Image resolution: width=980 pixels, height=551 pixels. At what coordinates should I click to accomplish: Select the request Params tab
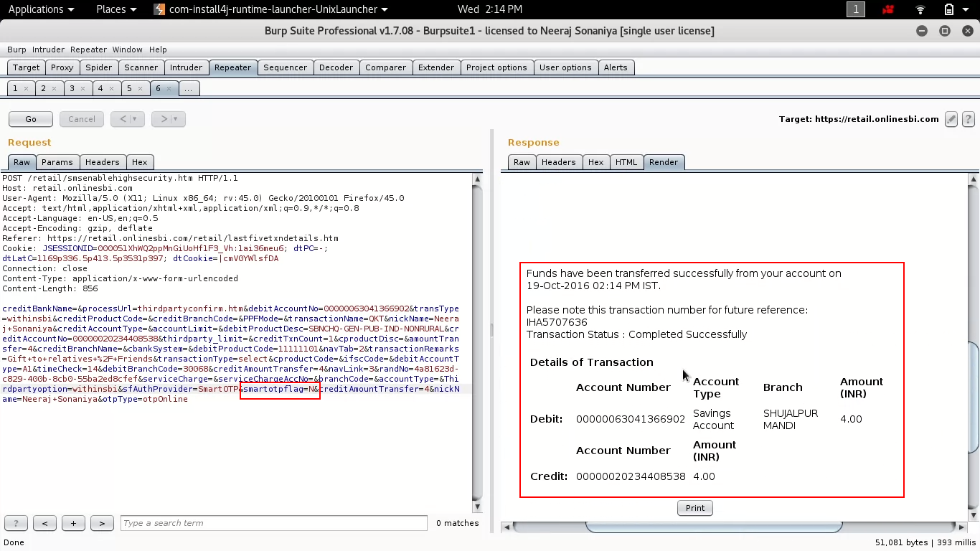[x=57, y=162]
